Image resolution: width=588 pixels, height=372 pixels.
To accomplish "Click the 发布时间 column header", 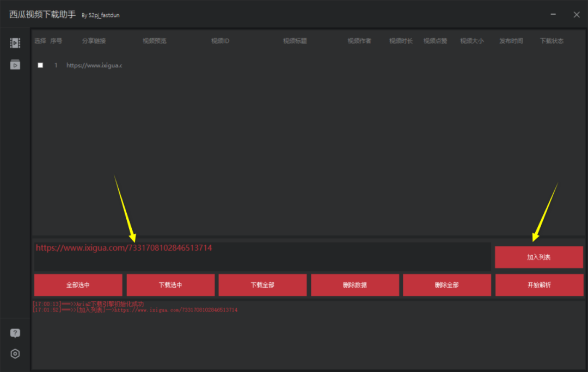I will pos(511,41).
